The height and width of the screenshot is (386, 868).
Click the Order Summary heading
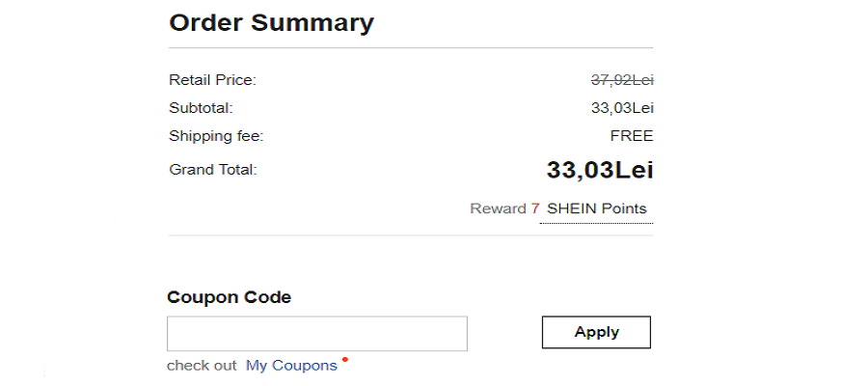pos(271,23)
